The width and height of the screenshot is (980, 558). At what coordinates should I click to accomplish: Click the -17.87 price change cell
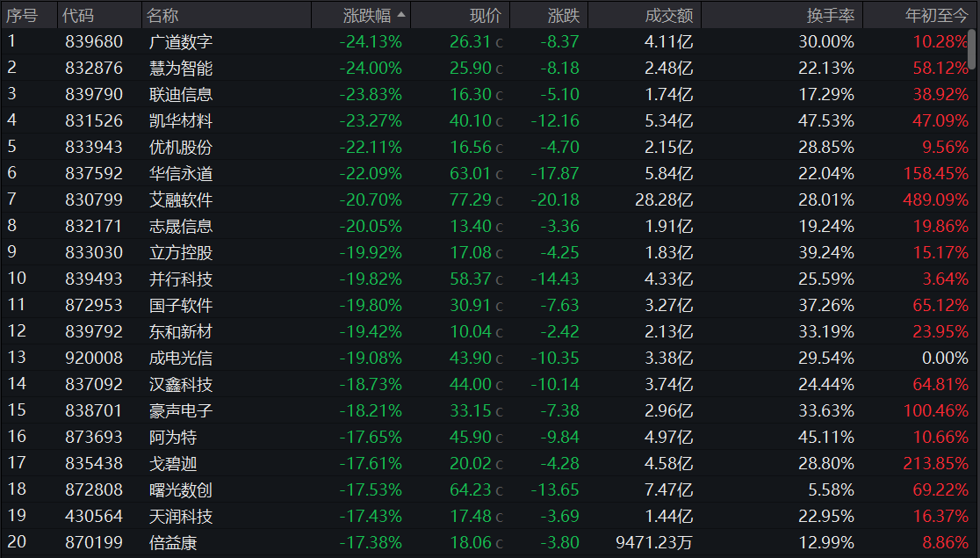click(555, 173)
